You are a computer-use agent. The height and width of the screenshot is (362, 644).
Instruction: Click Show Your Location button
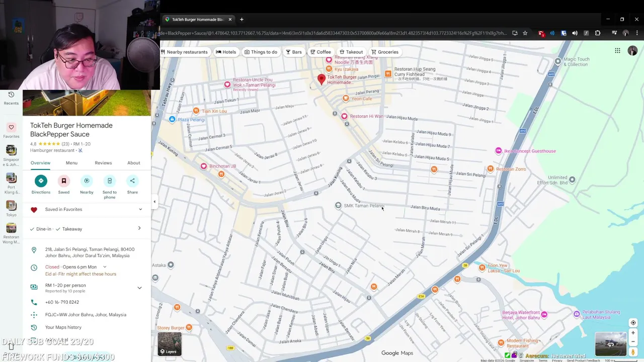click(x=633, y=323)
